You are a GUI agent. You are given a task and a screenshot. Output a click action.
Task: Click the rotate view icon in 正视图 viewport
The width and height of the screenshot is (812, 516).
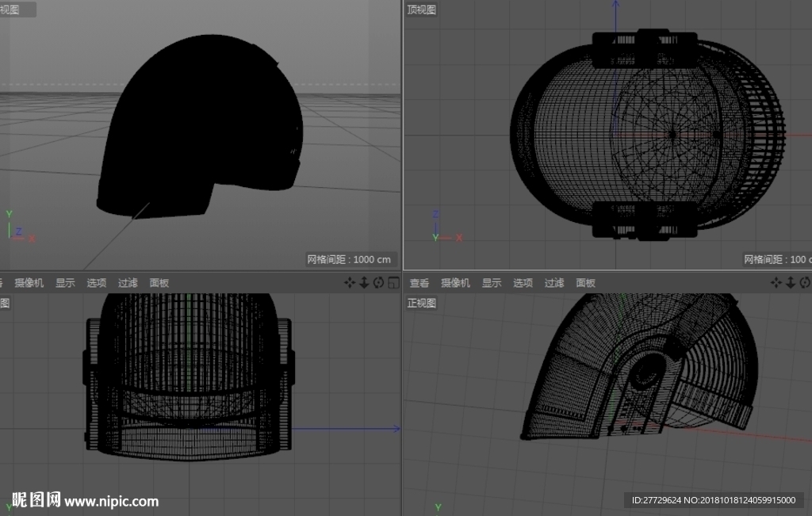[x=805, y=283]
